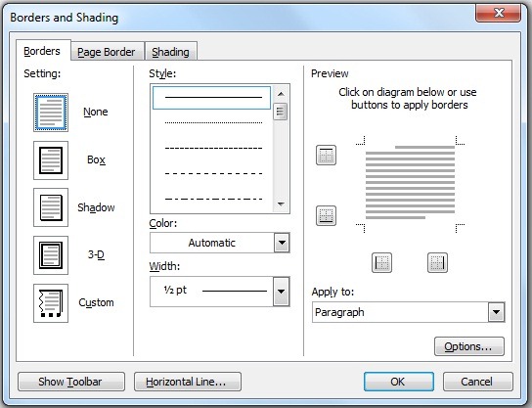Click the Show Toolbar button
This screenshot has width=532, height=408.
click(x=71, y=382)
